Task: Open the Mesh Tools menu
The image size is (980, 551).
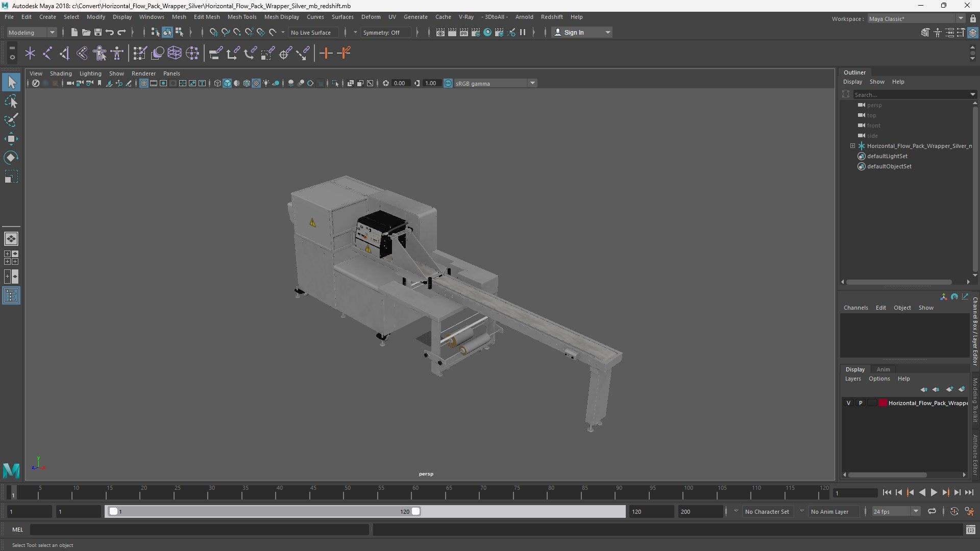Action: pyautogui.click(x=241, y=17)
